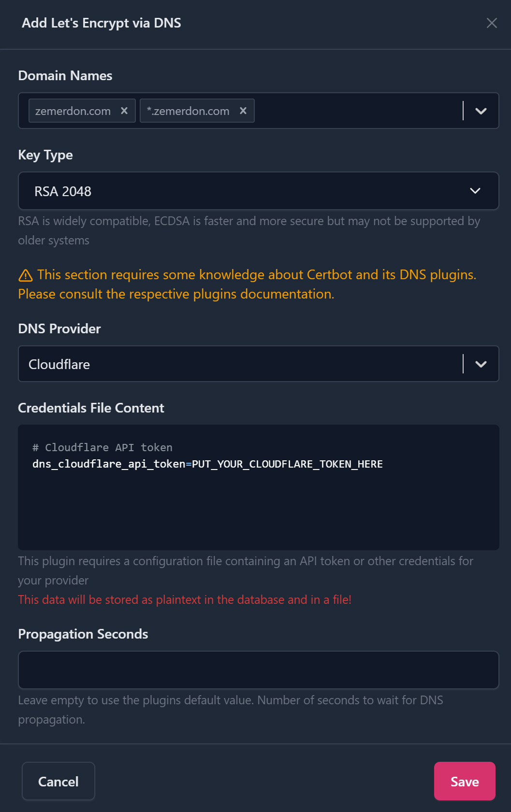The image size is (511, 812).
Task: Click the PUT_YOUR_CLOUDFLARE_TOKEN_HERE placeholder text
Action: 287,464
